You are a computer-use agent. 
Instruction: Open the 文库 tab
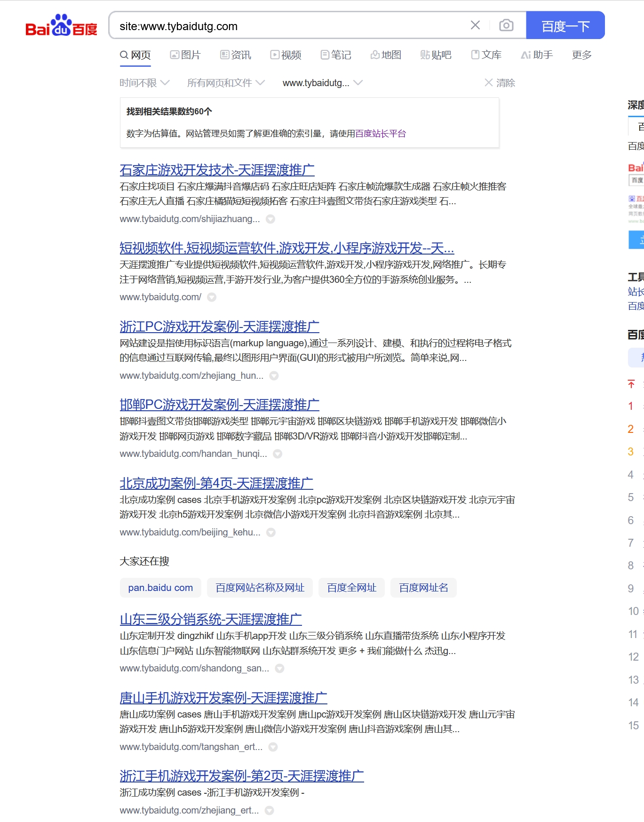pyautogui.click(x=486, y=55)
